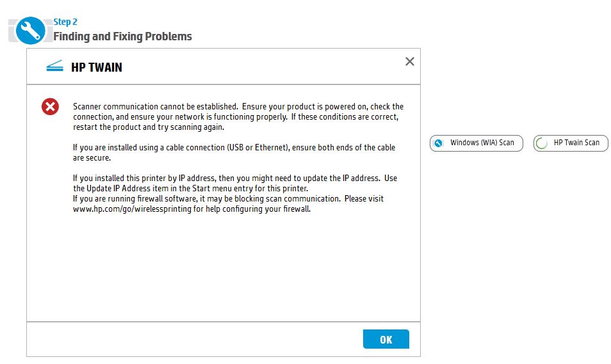This screenshot has height=364, width=611.
Task: Click the 'installed this printer by IP address' line
Action: [235, 178]
